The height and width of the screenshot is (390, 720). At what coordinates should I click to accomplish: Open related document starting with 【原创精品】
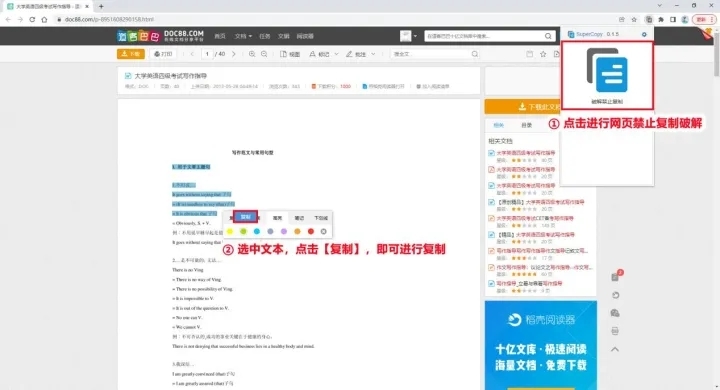coord(541,202)
